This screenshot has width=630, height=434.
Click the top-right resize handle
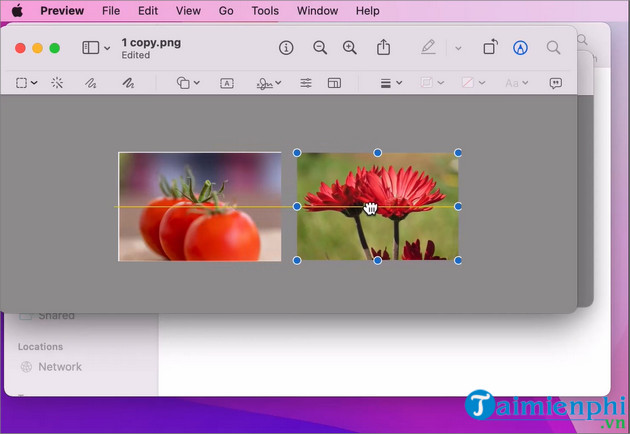pyautogui.click(x=458, y=153)
